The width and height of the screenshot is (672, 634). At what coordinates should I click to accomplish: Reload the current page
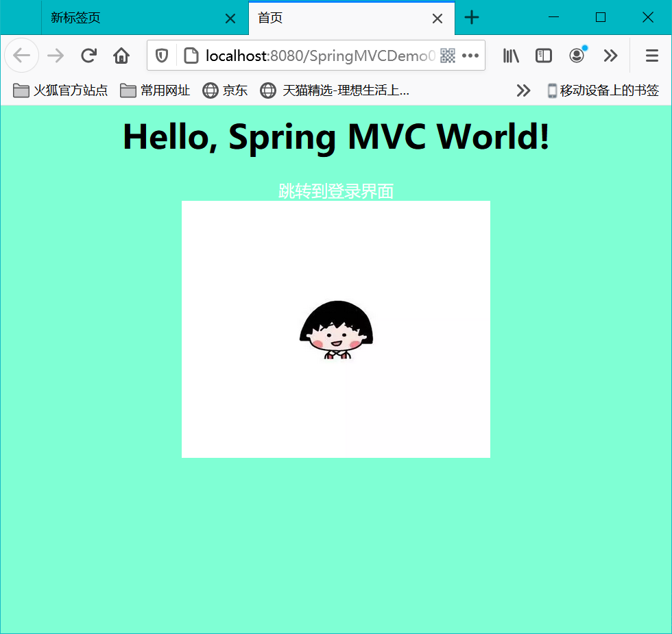(x=88, y=56)
